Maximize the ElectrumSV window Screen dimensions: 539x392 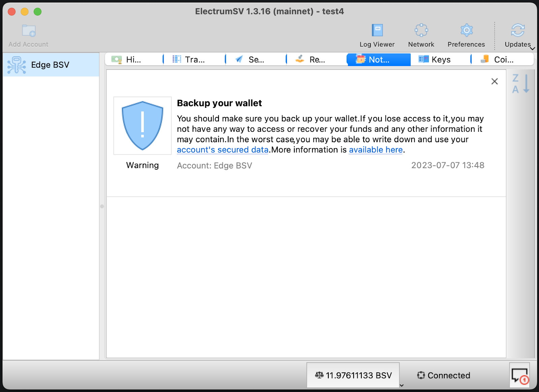pos(37,11)
